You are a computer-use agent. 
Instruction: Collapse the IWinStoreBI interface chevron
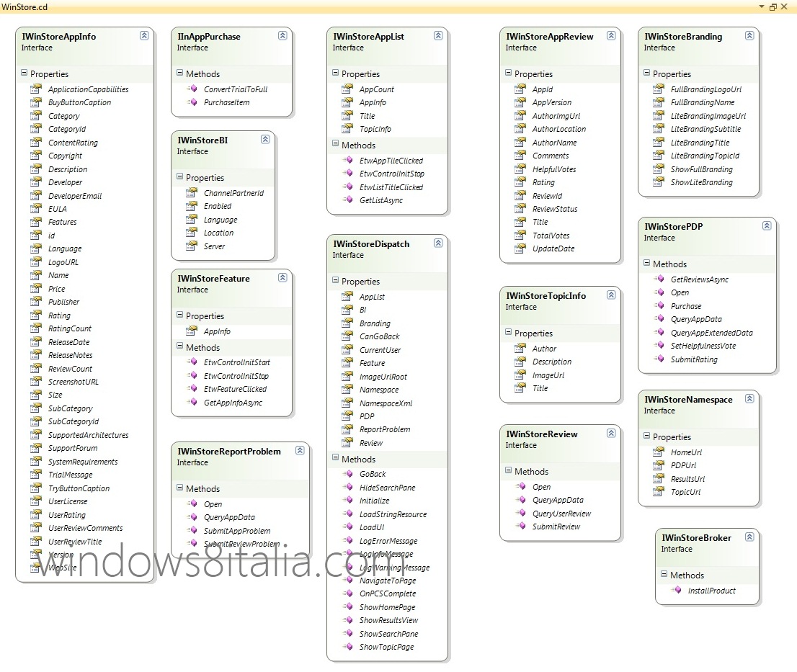265,139
